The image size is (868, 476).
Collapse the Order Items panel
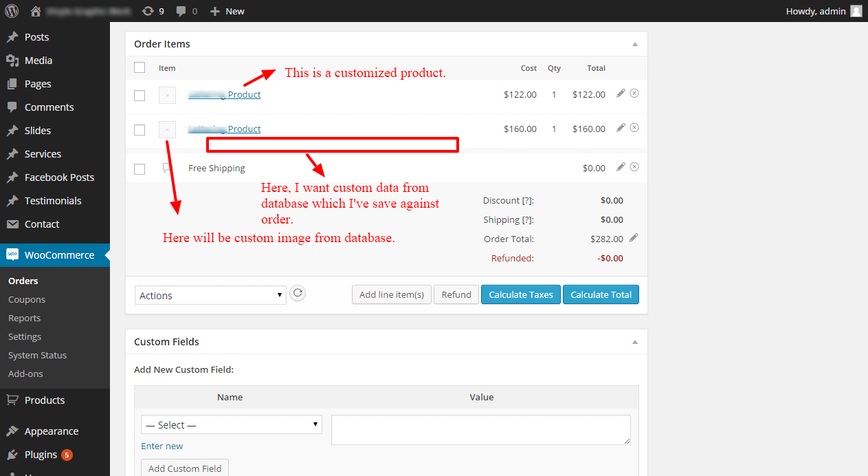click(x=634, y=43)
